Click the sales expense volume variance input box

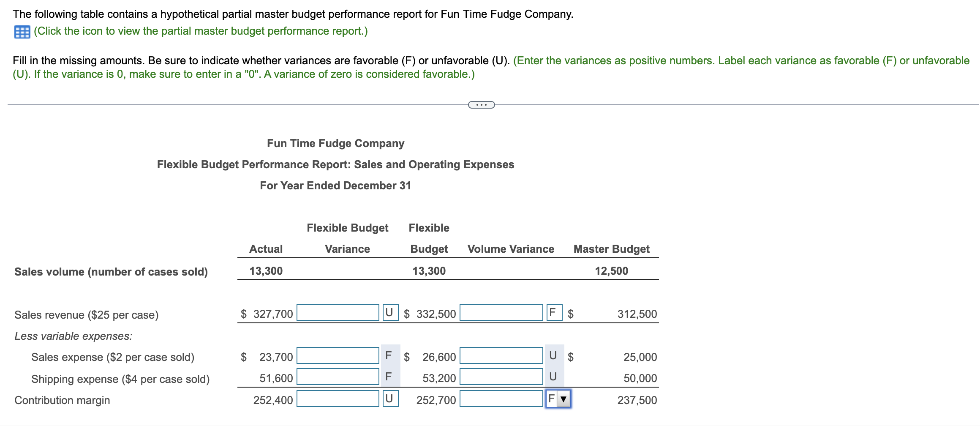[x=501, y=356]
